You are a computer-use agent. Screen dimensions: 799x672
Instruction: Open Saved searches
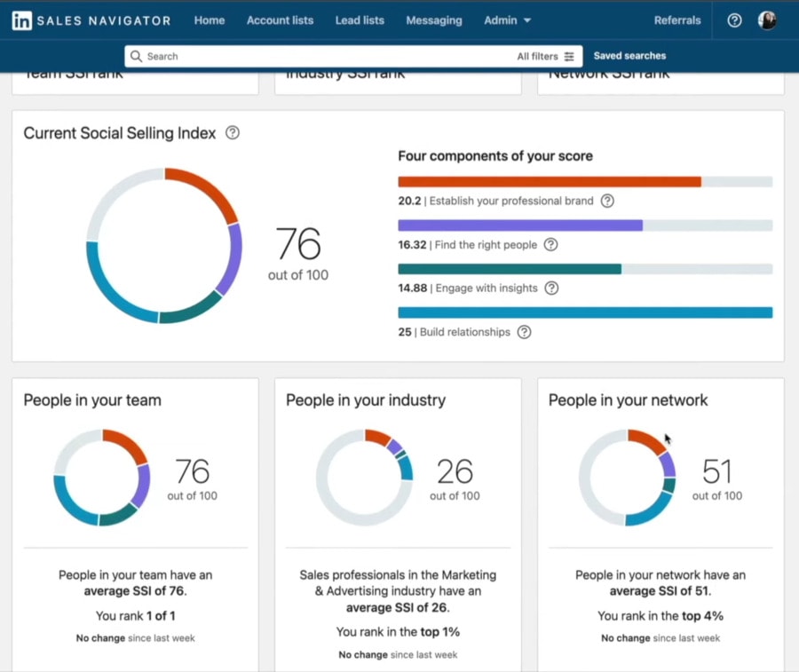pyautogui.click(x=629, y=56)
